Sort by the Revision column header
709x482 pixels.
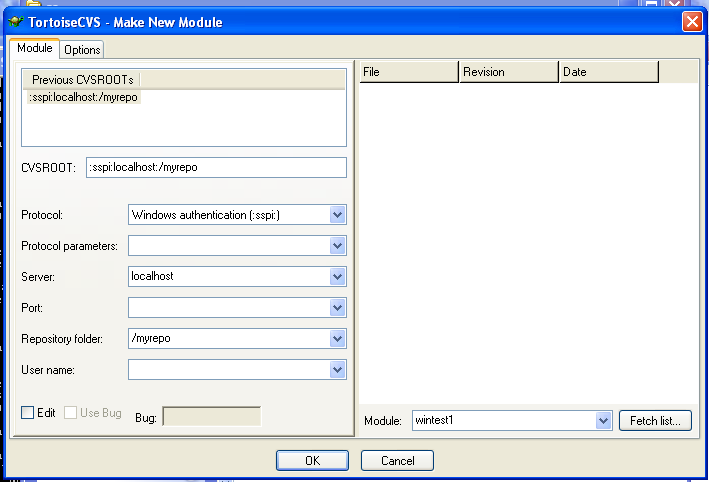509,72
